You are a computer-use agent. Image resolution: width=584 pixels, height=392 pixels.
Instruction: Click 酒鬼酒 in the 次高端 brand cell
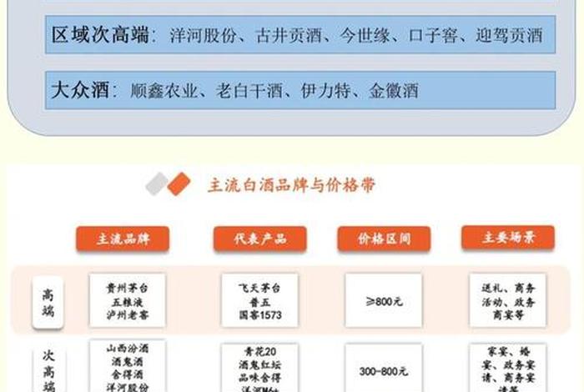pos(128,361)
